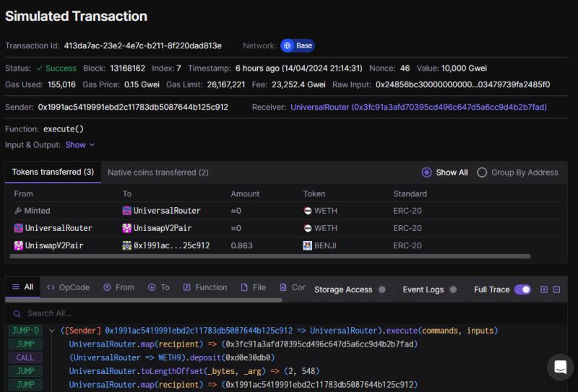Click UniswapV2Pair in second row's To column
The height and width of the screenshot is (392, 578).
[163, 228]
